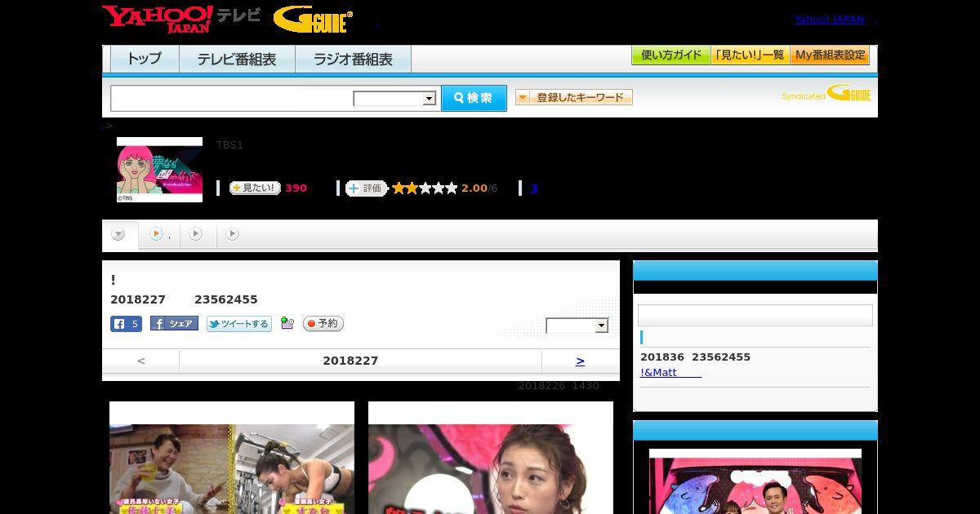Viewport: 980px width, 514px height.
Task: Click the ツイートする Twitter button
Action: [238, 324]
